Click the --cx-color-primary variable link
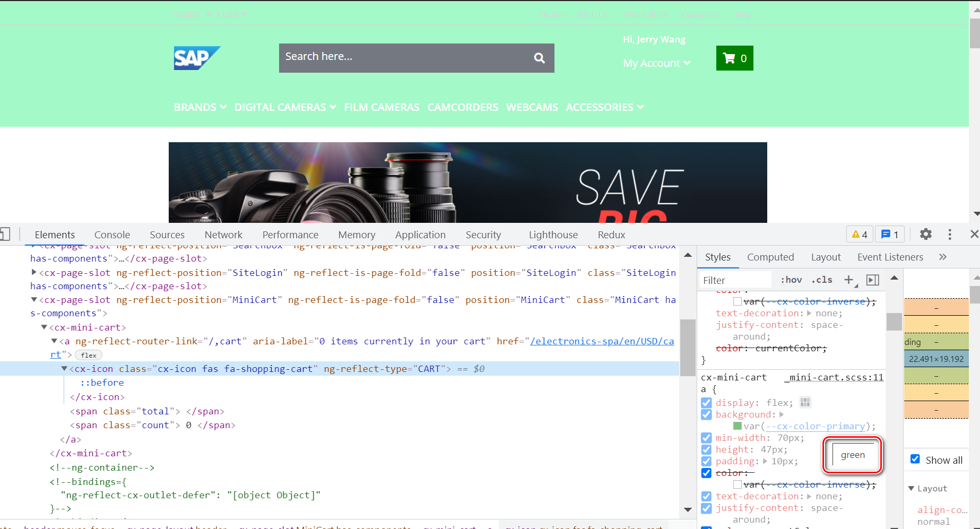 pyautogui.click(x=815, y=426)
